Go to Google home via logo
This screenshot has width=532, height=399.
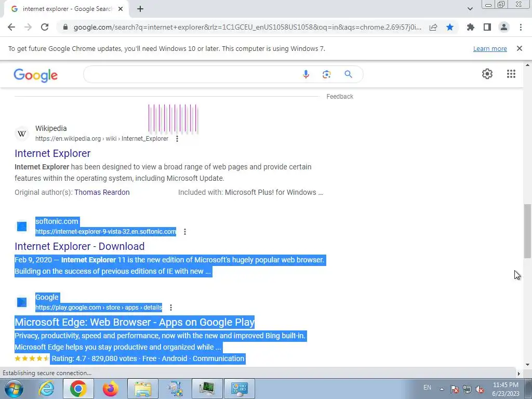(36, 75)
